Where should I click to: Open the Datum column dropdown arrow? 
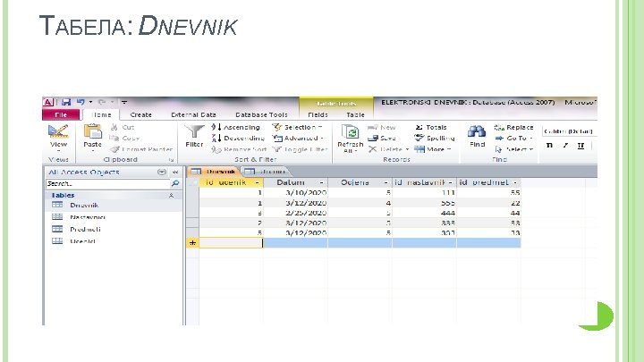pyautogui.click(x=322, y=182)
